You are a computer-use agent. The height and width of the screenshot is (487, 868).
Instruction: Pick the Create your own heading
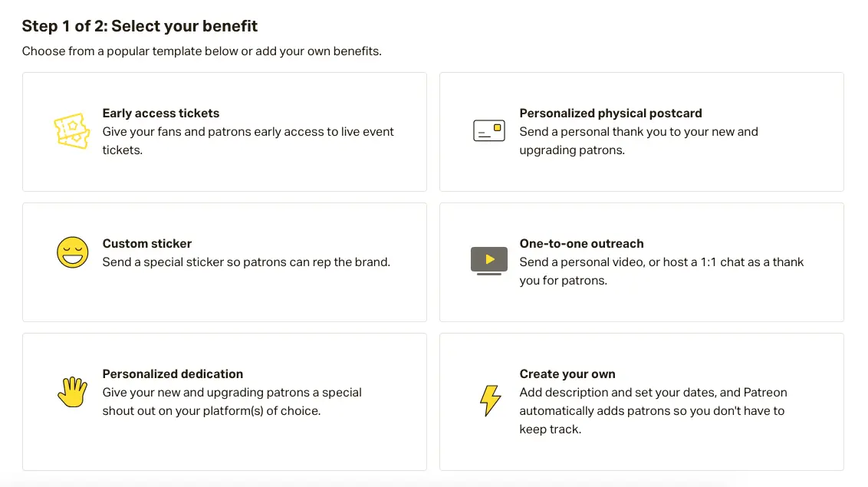pyautogui.click(x=567, y=374)
